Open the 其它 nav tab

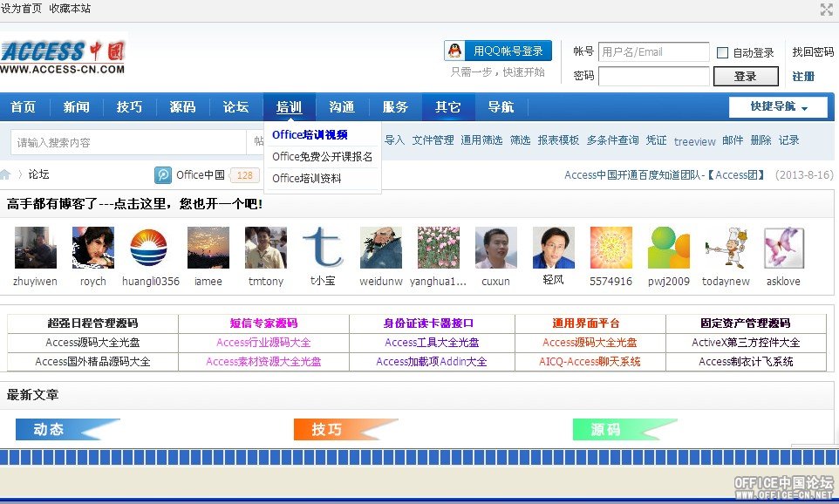click(448, 107)
